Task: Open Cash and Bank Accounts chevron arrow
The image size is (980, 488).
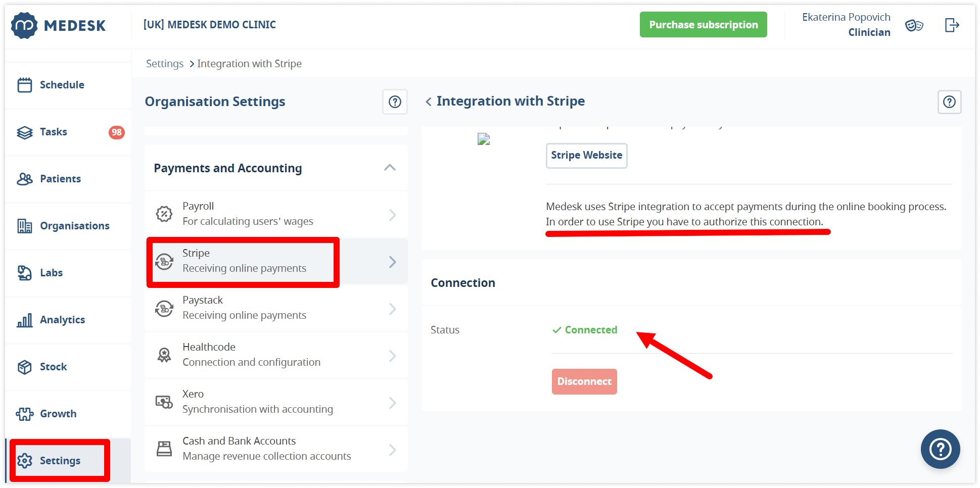Action: 393,450
